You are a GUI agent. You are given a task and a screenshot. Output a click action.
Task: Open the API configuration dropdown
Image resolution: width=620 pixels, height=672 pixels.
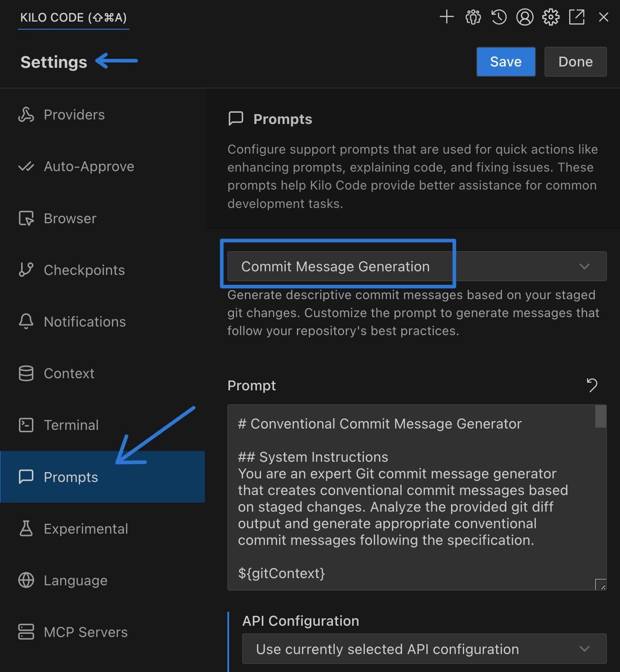424,649
